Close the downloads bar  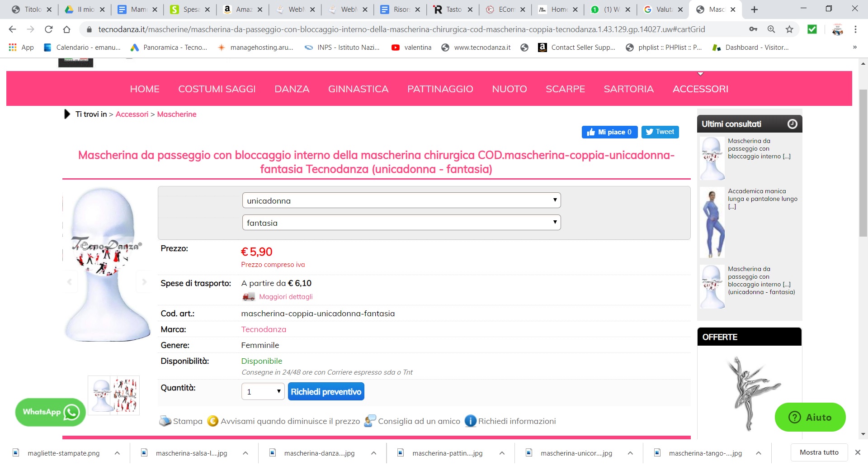pos(858,452)
